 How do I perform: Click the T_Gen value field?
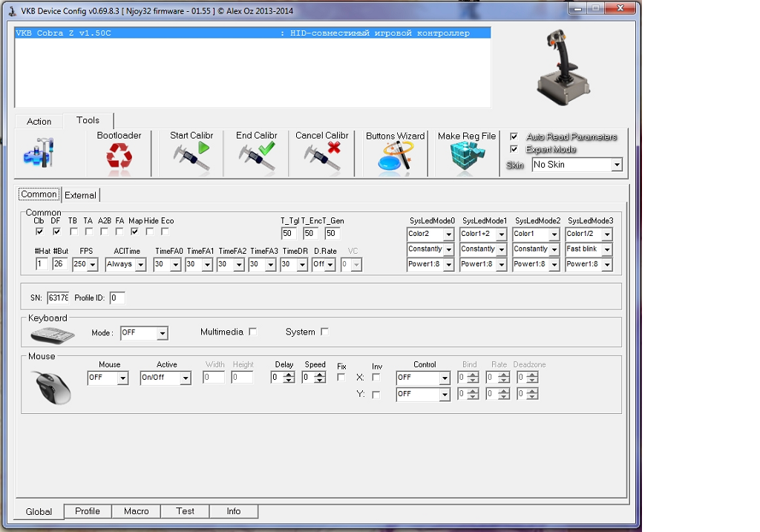point(332,234)
